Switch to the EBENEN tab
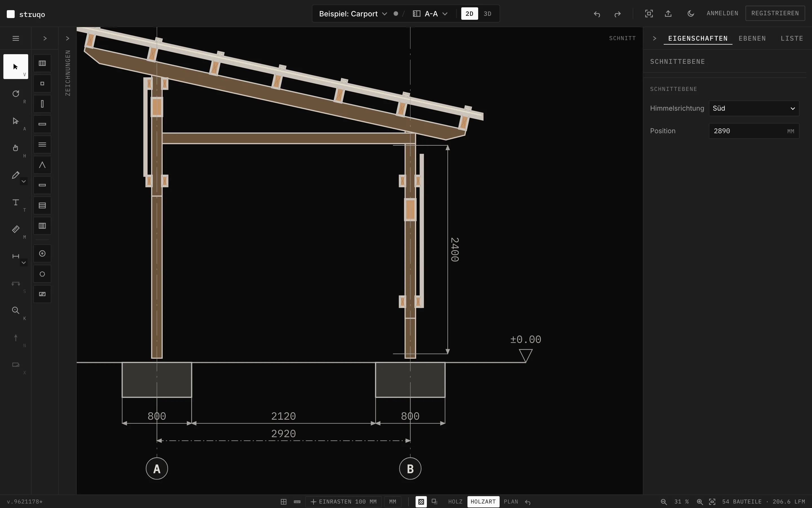The image size is (812, 508). point(752,38)
